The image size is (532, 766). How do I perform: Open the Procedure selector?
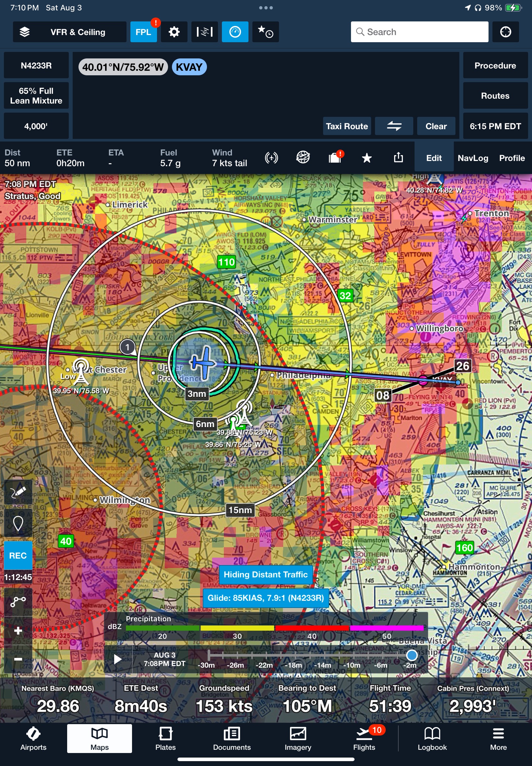495,65
